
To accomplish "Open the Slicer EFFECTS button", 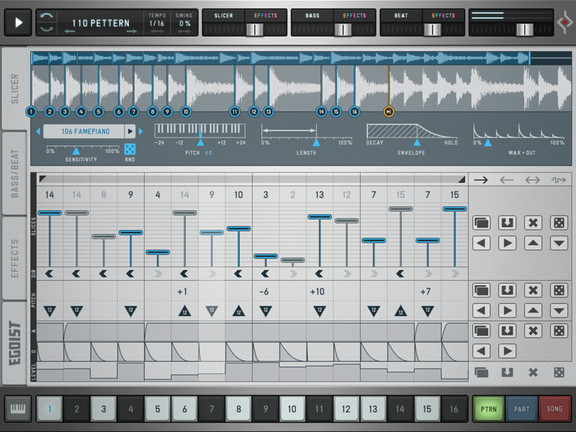I will point(266,15).
